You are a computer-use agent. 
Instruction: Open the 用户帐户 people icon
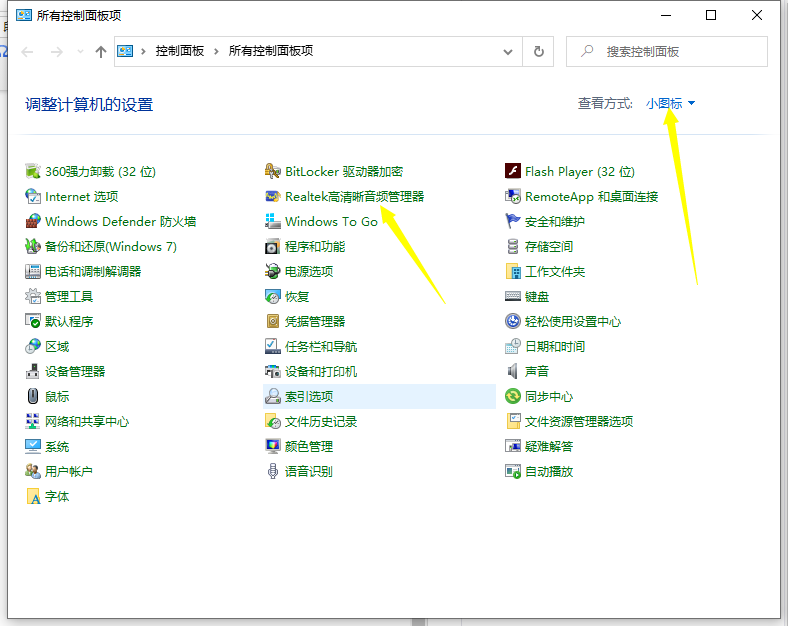click(x=33, y=472)
